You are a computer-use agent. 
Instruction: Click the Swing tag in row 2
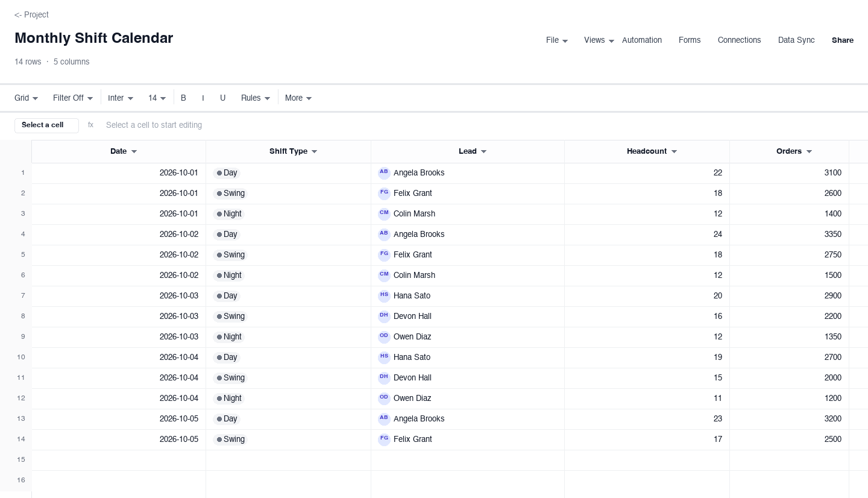pos(230,194)
